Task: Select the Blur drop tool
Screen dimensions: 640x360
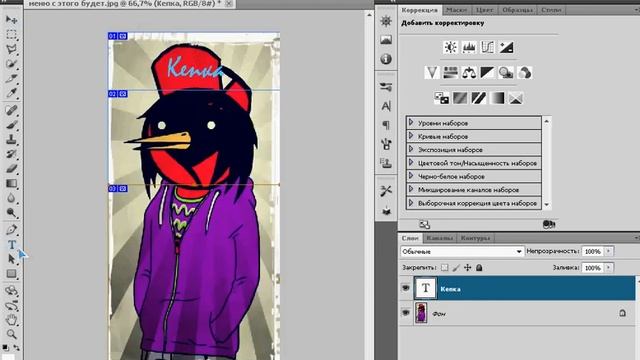Action: [11, 198]
